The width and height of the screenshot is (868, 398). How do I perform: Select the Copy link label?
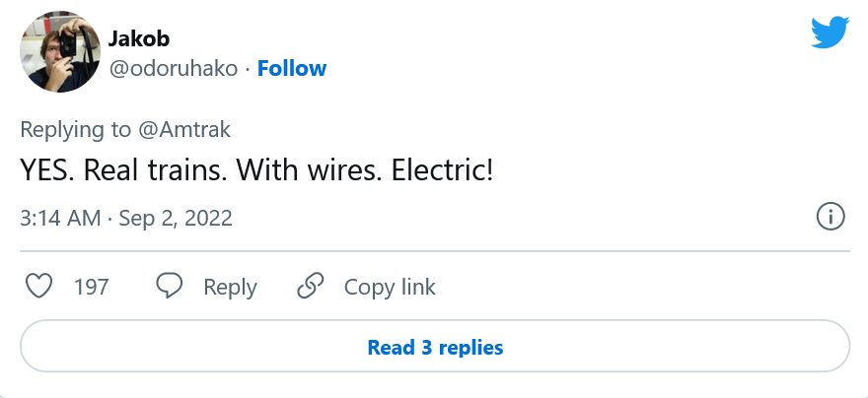coord(390,288)
